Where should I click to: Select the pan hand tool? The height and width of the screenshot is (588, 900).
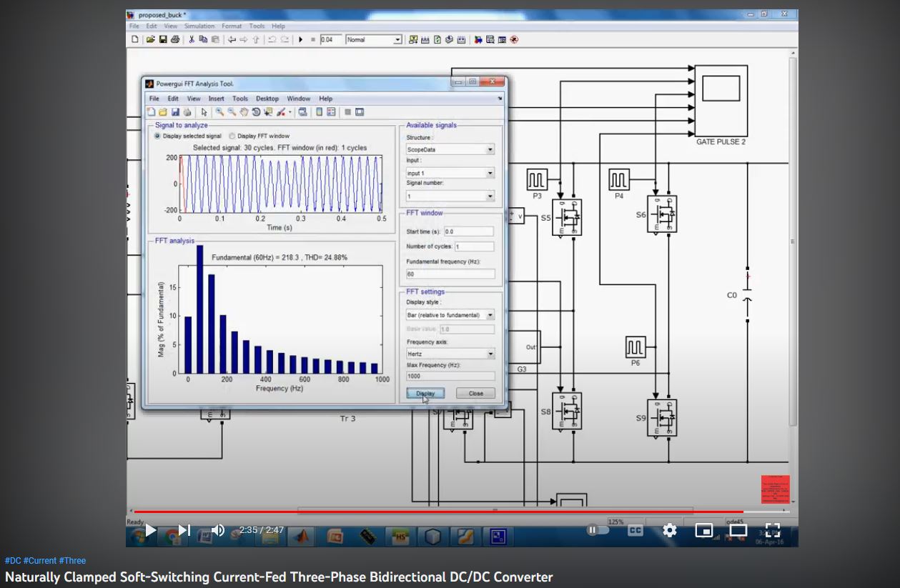pos(244,112)
